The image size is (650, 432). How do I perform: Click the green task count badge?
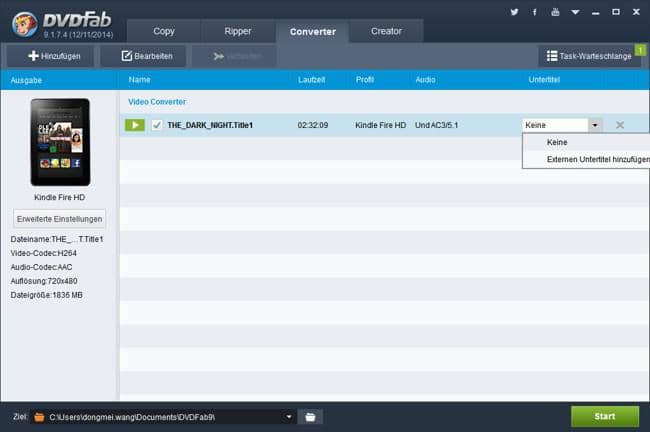pyautogui.click(x=640, y=50)
